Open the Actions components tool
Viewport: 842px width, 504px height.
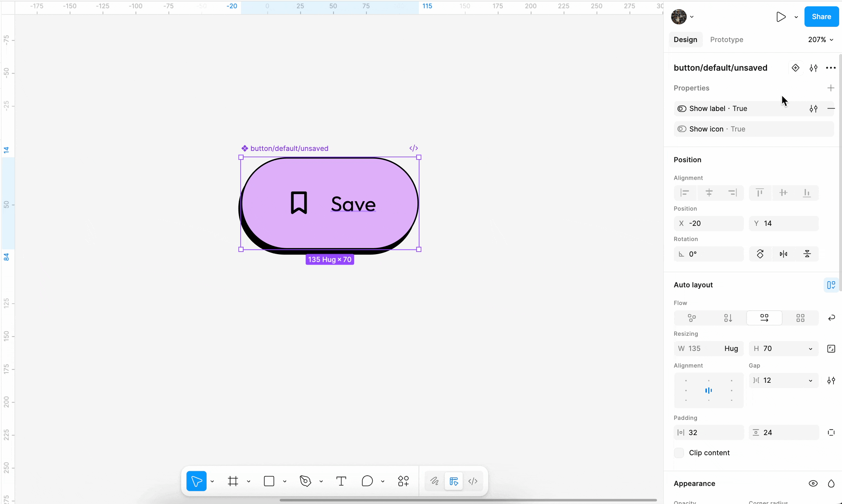[x=403, y=481]
